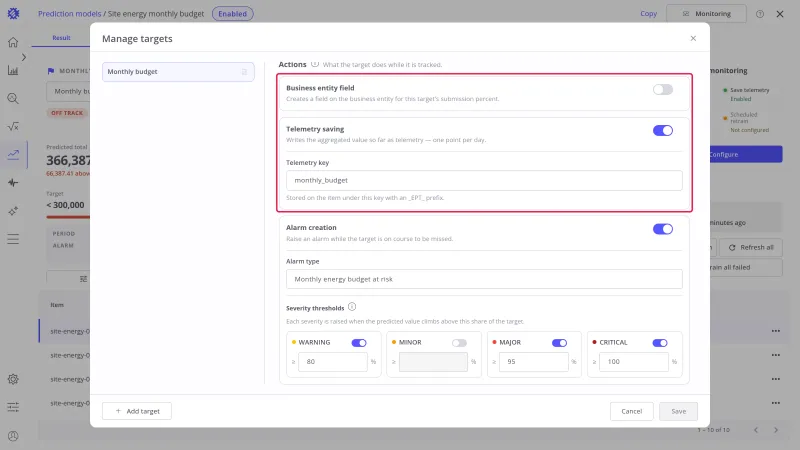Viewport: 800px width, 450px height.
Task: Click the help question mark icon
Action: [760, 14]
